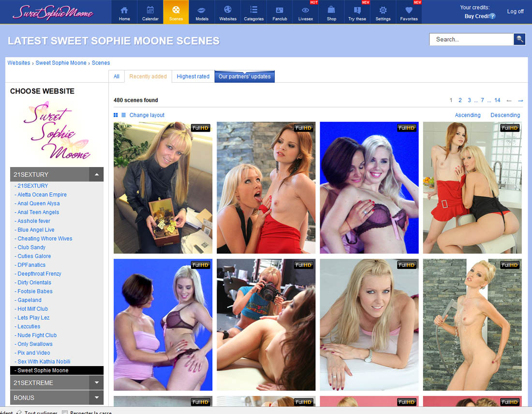Screen dimensions: 532x414
Task: Select the Recently added tab
Action: point(148,77)
